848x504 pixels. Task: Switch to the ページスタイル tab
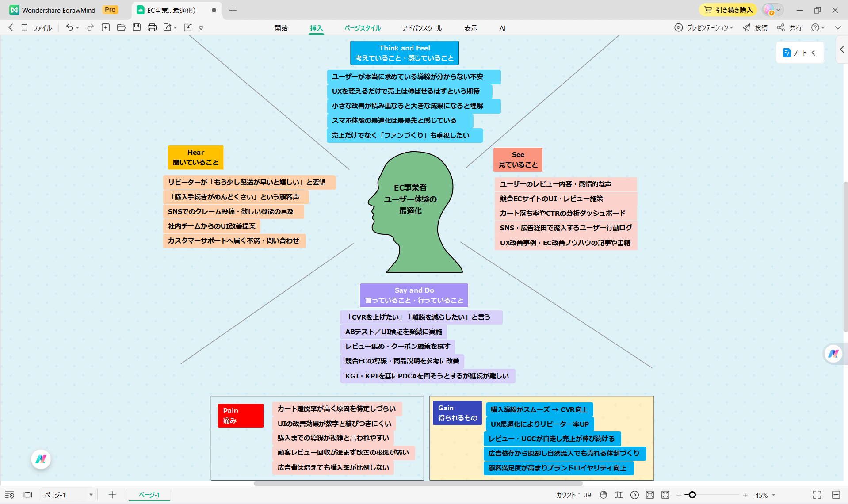click(x=363, y=28)
